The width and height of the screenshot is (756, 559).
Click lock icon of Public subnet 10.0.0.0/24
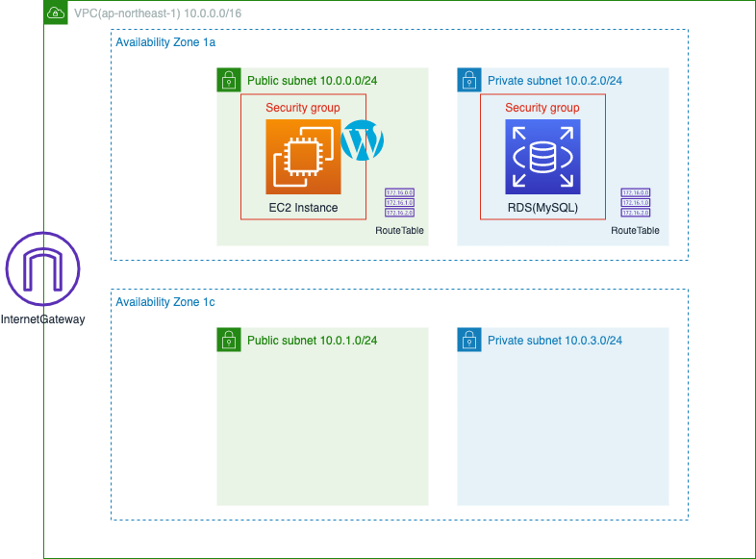[x=229, y=80]
